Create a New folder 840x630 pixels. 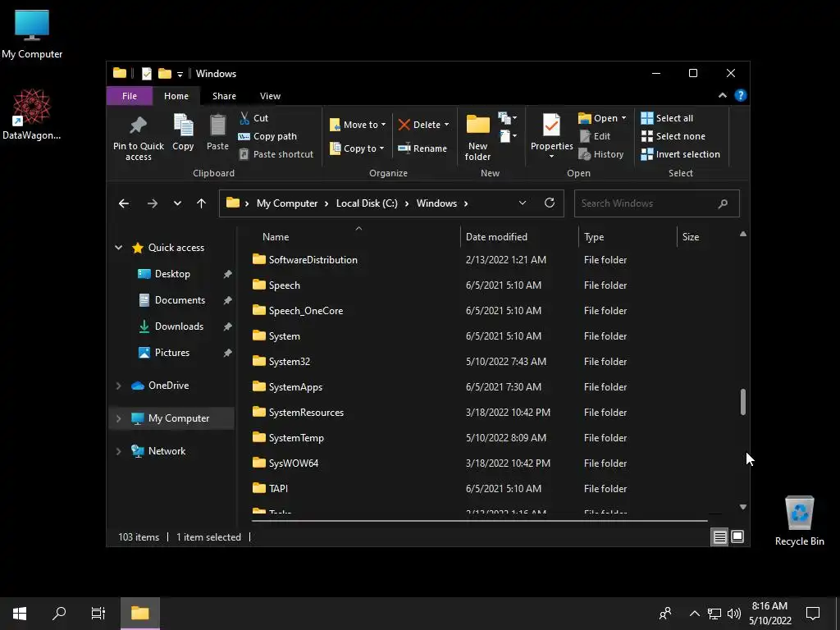478,138
